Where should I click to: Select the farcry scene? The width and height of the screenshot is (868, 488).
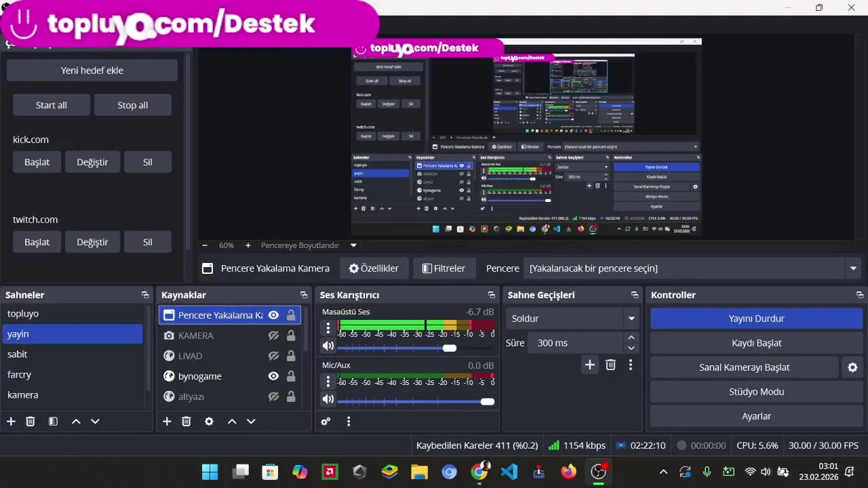pos(73,374)
